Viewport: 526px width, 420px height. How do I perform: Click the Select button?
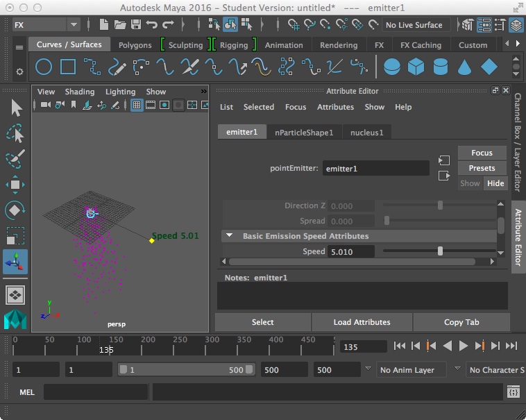pos(263,322)
